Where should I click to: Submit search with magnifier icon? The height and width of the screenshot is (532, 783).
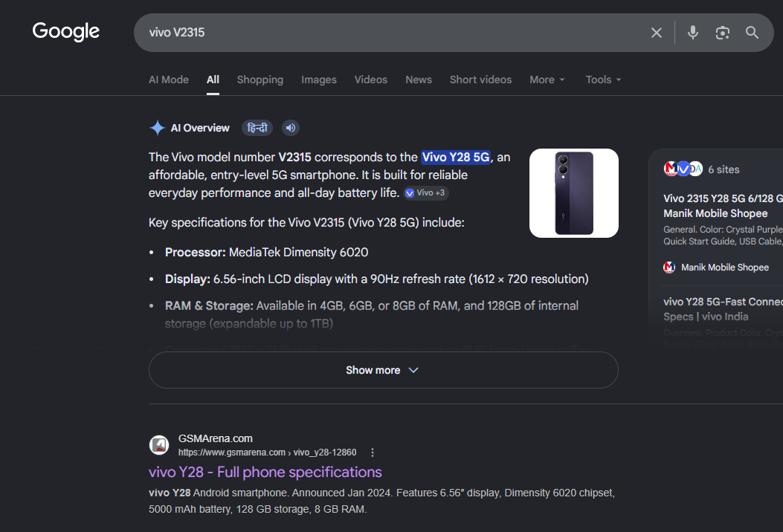(x=752, y=33)
